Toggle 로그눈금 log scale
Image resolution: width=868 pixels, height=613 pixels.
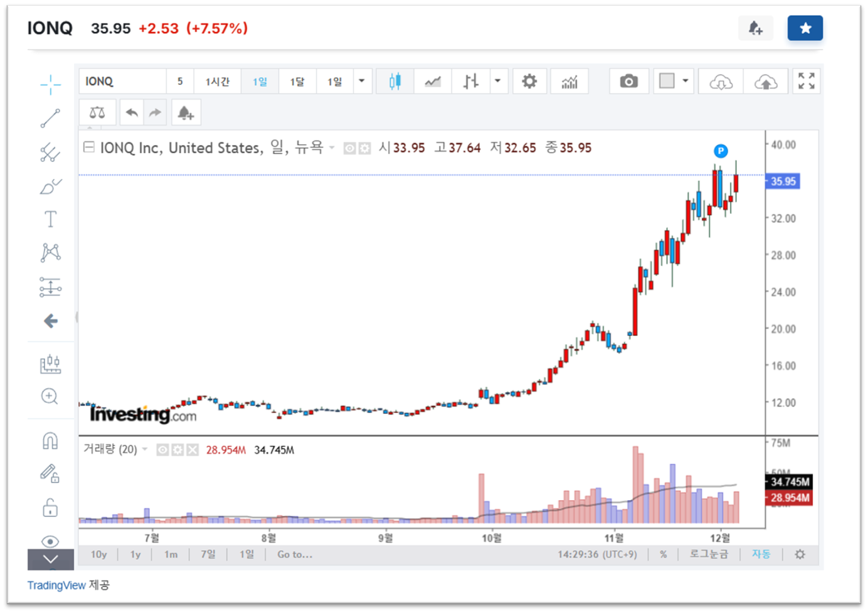coord(709,555)
